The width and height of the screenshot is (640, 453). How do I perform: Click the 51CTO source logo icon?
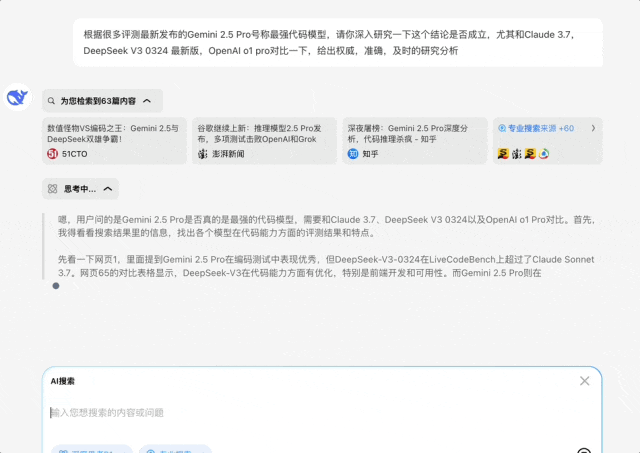coord(53,154)
